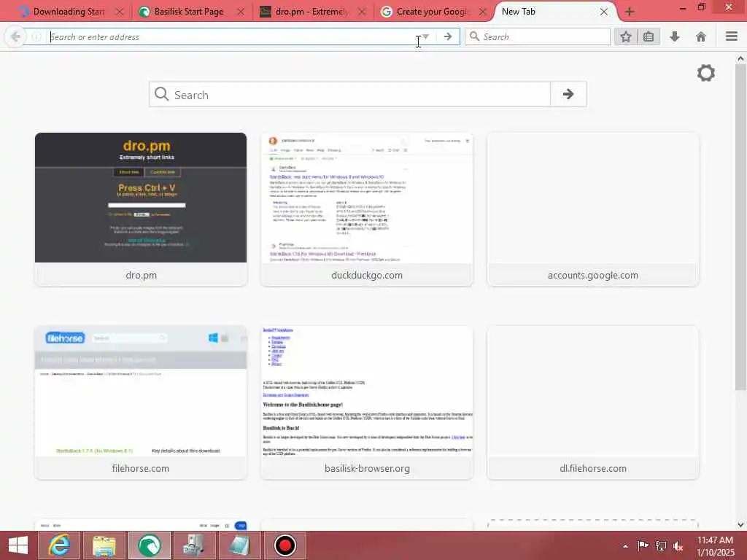
Task: Go back using the browser back arrow
Action: tap(15, 36)
